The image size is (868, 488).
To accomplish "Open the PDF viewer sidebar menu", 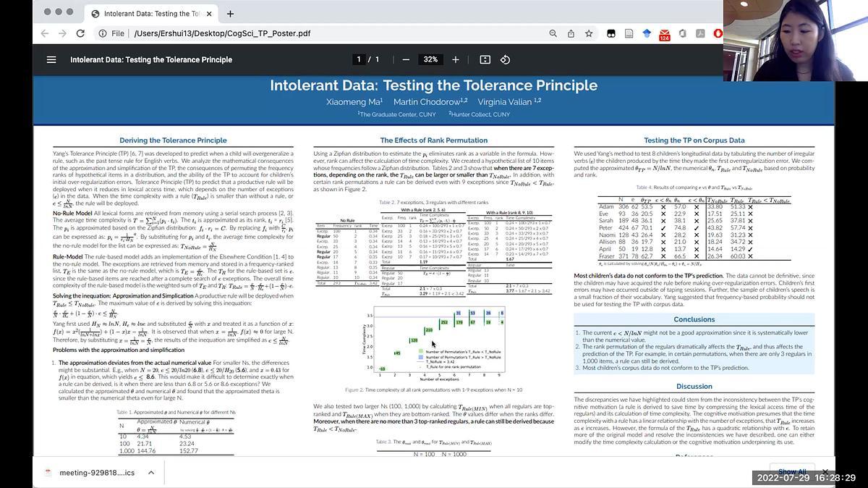I will 51,59.
